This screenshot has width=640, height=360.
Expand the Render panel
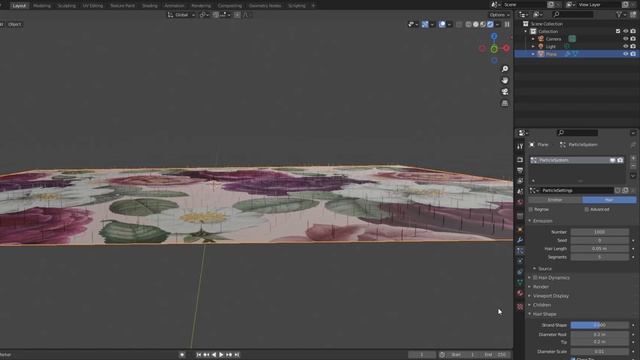[x=530, y=287]
